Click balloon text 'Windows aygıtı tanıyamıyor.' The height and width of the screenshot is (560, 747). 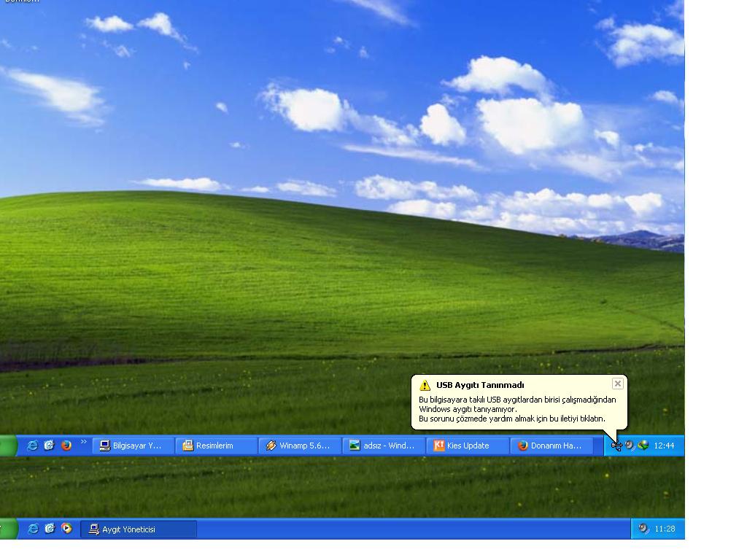pyautogui.click(x=468, y=410)
